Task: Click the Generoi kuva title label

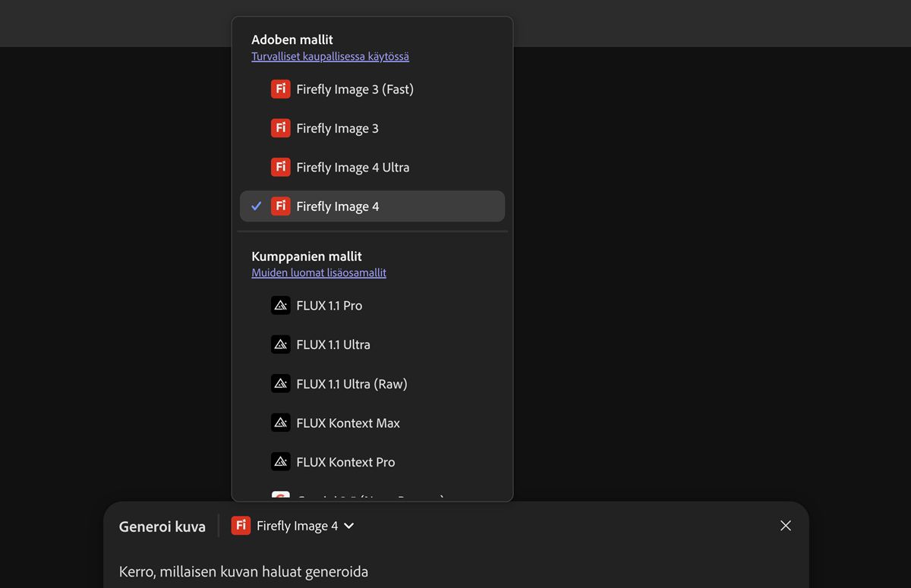Action: click(x=162, y=527)
